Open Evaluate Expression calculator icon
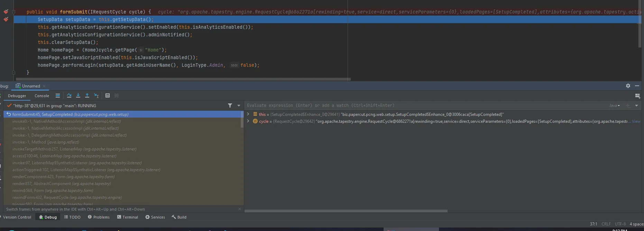This screenshot has width=644, height=231. (x=108, y=96)
